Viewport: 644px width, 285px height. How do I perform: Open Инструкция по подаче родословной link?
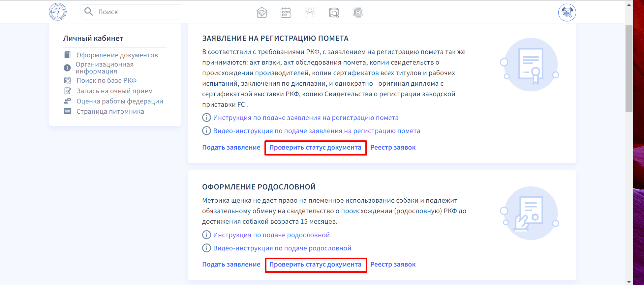[x=271, y=235]
